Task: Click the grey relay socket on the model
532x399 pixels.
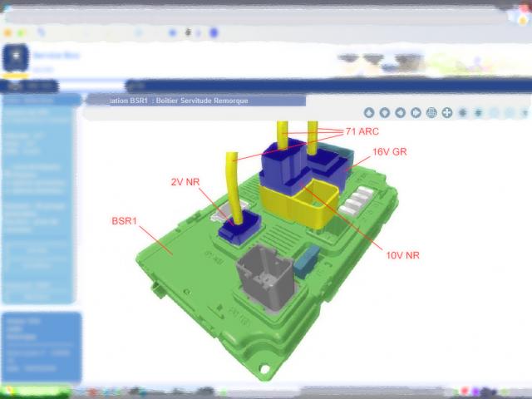Action: [266, 278]
